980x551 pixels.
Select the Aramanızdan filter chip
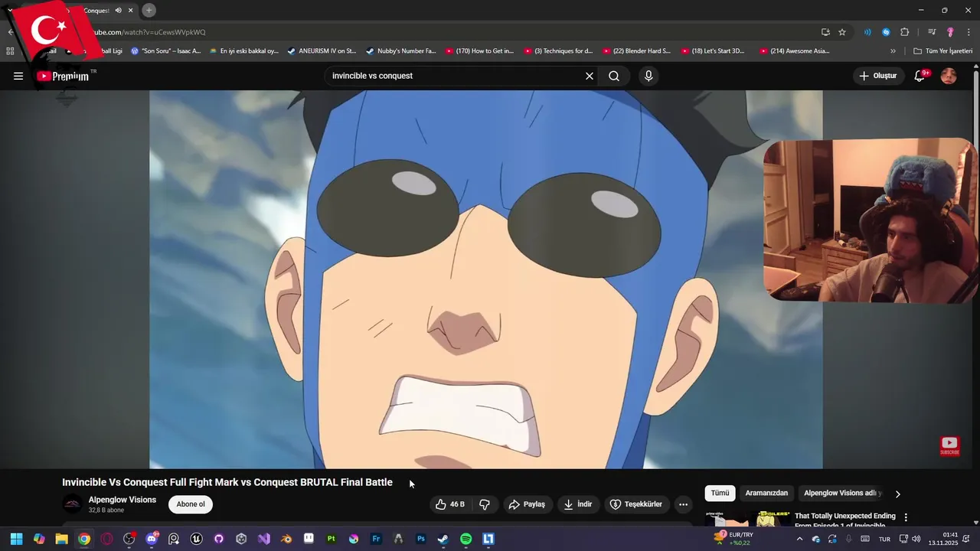766,494
